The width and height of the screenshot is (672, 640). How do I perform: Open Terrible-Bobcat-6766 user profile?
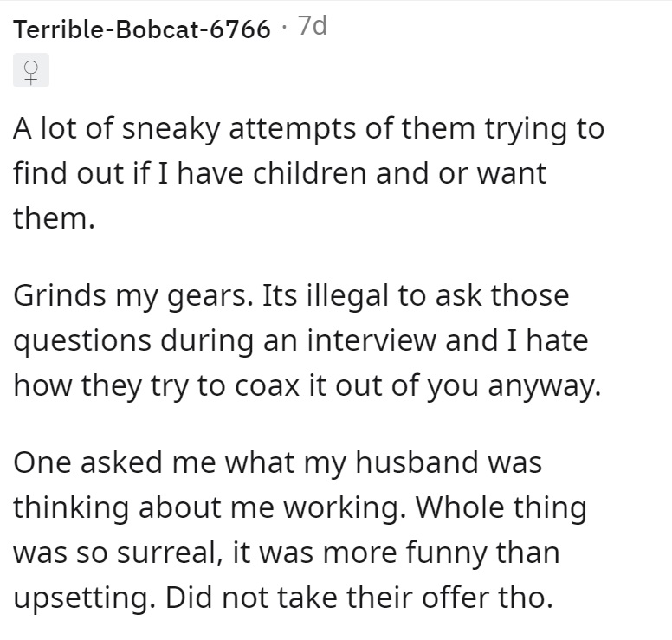(142, 29)
